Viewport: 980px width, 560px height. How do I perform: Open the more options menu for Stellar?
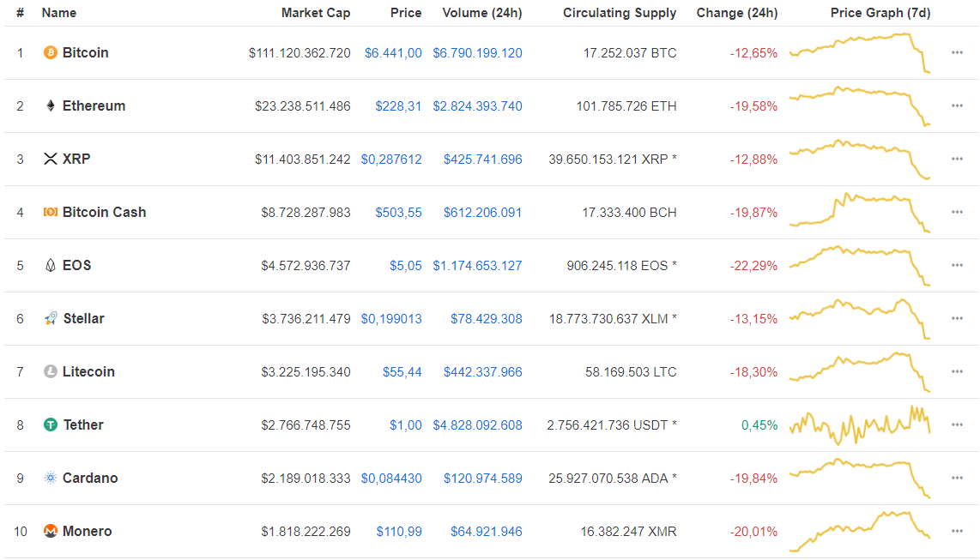pos(957,318)
